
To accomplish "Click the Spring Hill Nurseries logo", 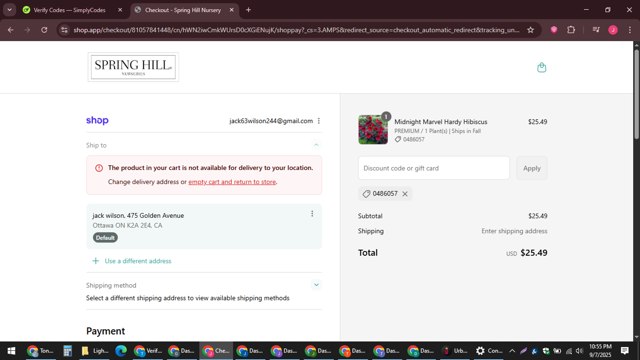I will [133, 67].
